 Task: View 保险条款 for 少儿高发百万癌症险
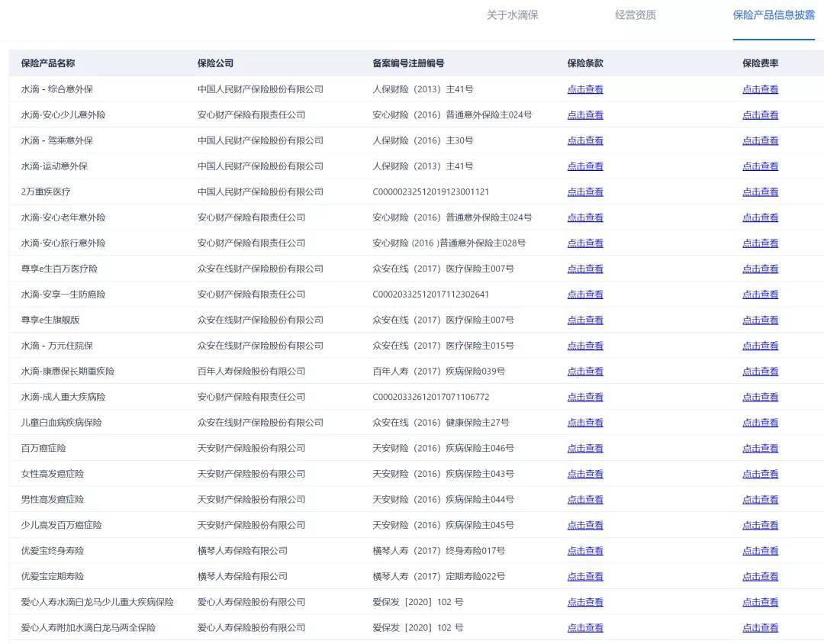(585, 525)
